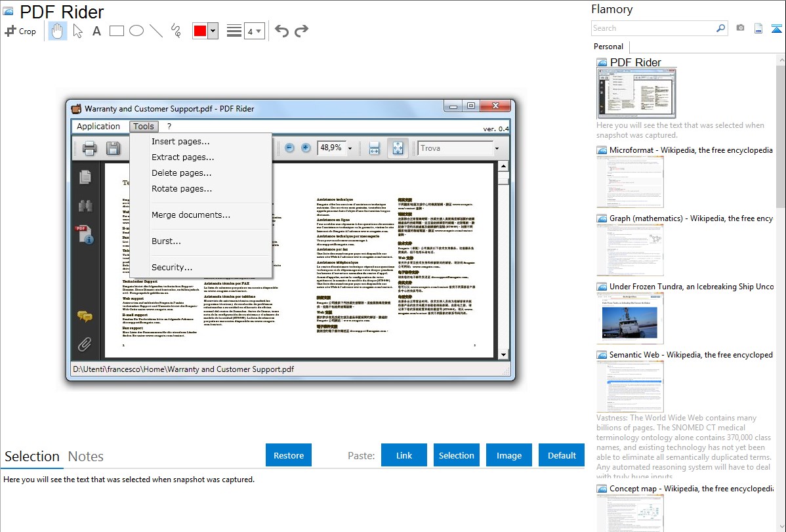Open the Under Frozen Tundra ship thumbnail
The width and height of the screenshot is (786, 532).
pyautogui.click(x=630, y=318)
